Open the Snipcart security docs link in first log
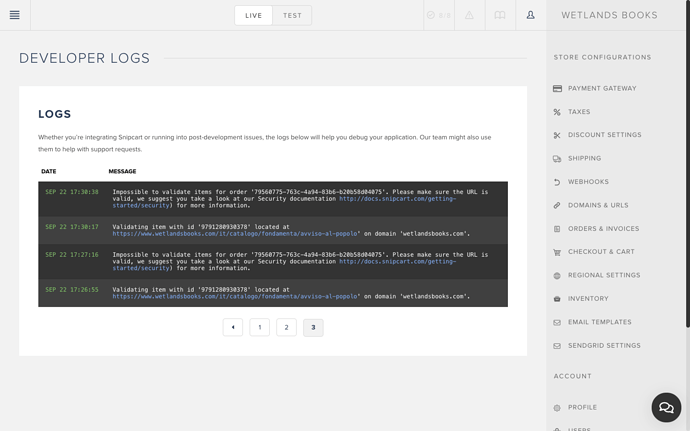The image size is (690, 431). tap(397, 199)
